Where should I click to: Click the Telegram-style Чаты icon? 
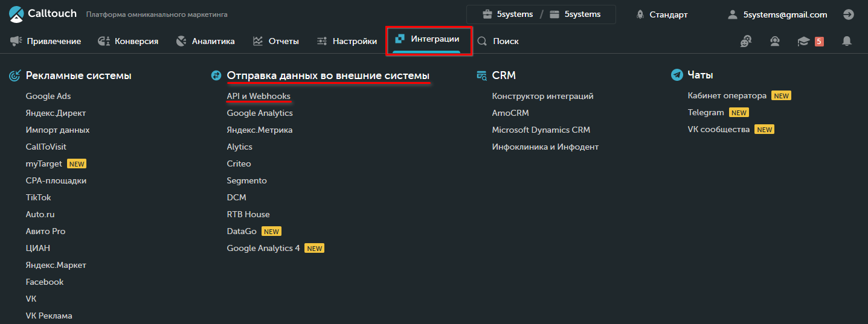point(677,75)
